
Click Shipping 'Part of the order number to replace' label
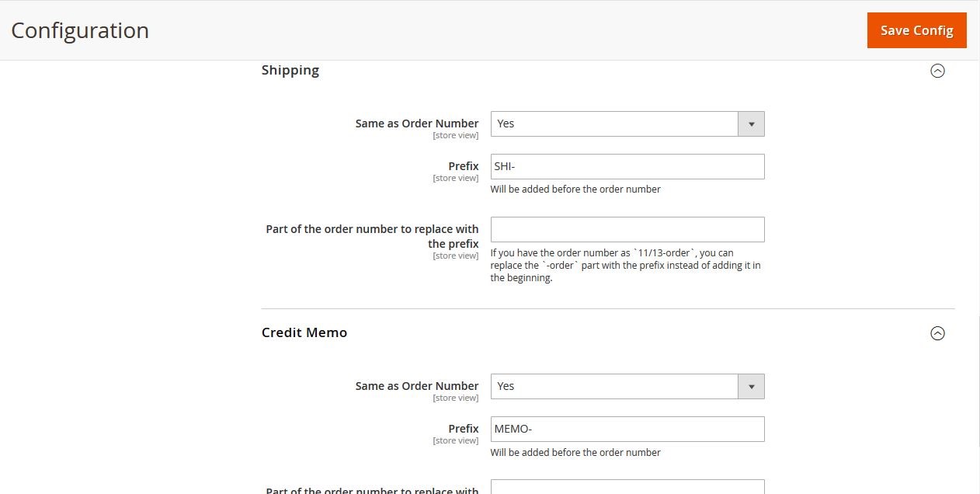click(372, 236)
